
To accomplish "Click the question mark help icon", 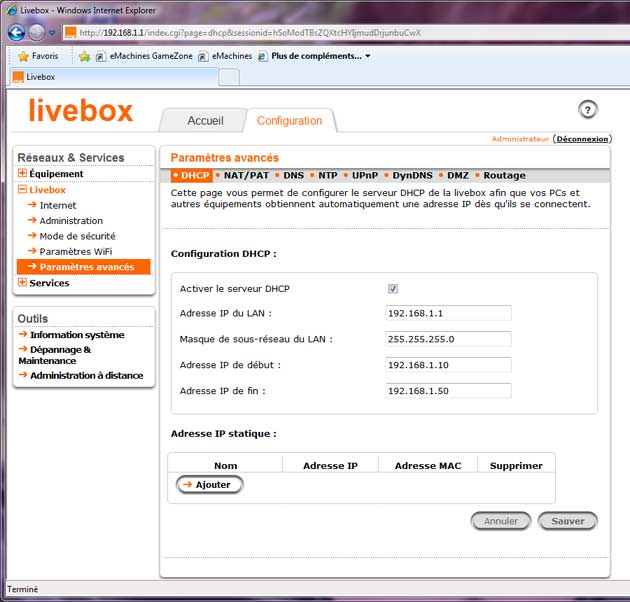I will (x=588, y=110).
